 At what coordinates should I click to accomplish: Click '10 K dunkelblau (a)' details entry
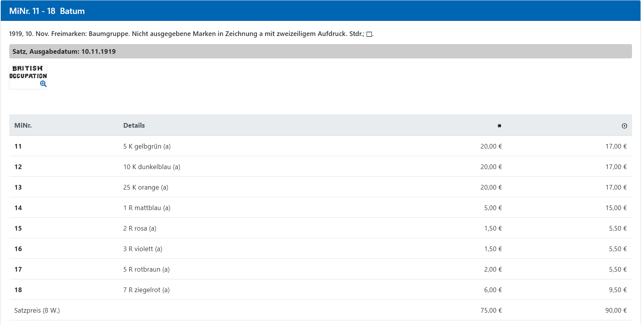[152, 167]
